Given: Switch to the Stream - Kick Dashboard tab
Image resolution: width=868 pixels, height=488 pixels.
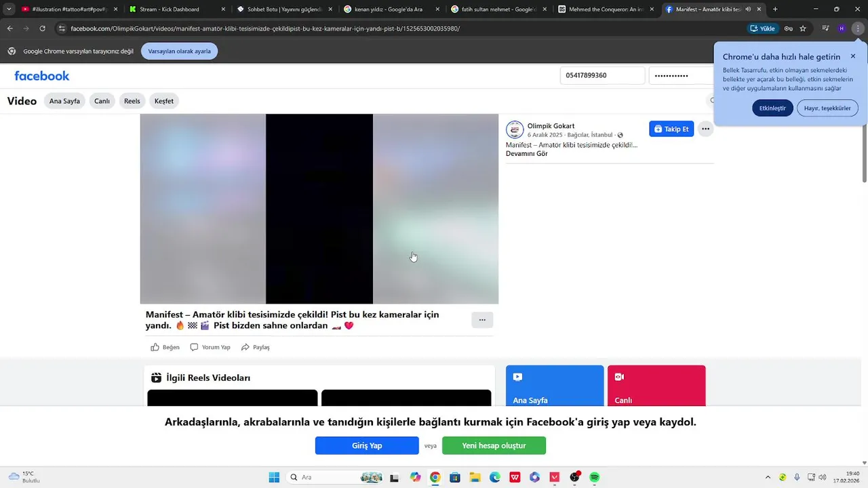Looking at the screenshot, I should pos(176,9).
